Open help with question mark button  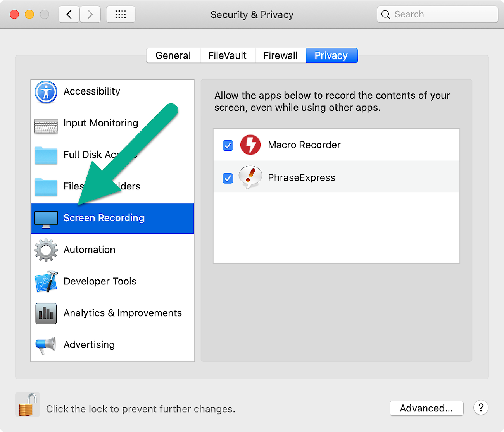[x=481, y=408]
